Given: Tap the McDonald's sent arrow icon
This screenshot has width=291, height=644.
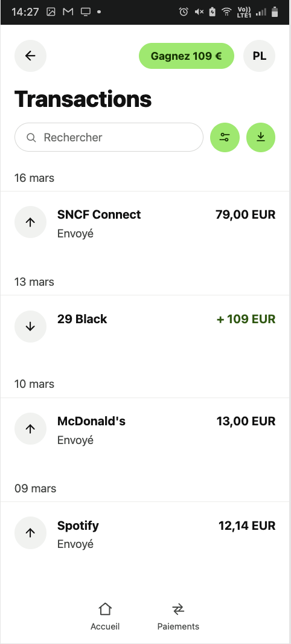Looking at the screenshot, I should (x=30, y=428).
